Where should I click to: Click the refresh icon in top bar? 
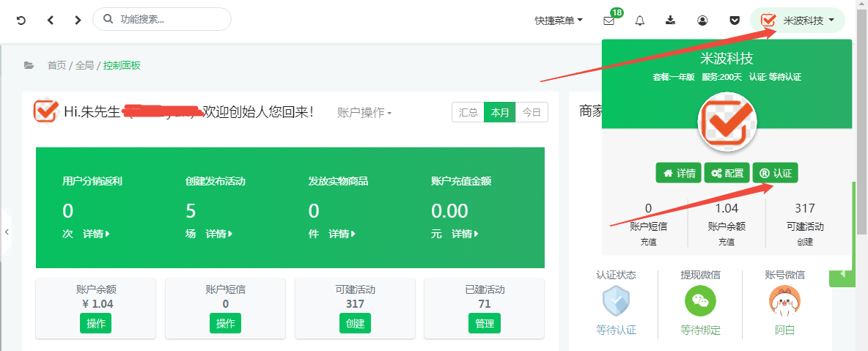21,20
